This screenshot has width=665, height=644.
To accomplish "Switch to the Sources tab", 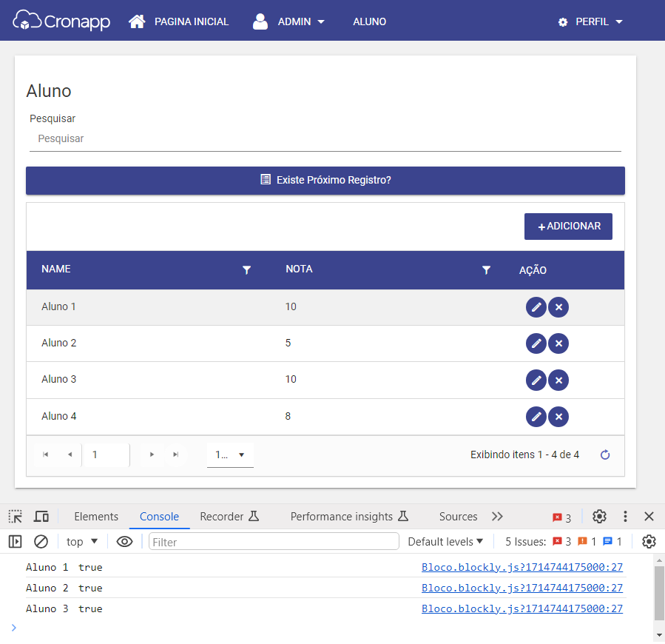I will coord(459,517).
